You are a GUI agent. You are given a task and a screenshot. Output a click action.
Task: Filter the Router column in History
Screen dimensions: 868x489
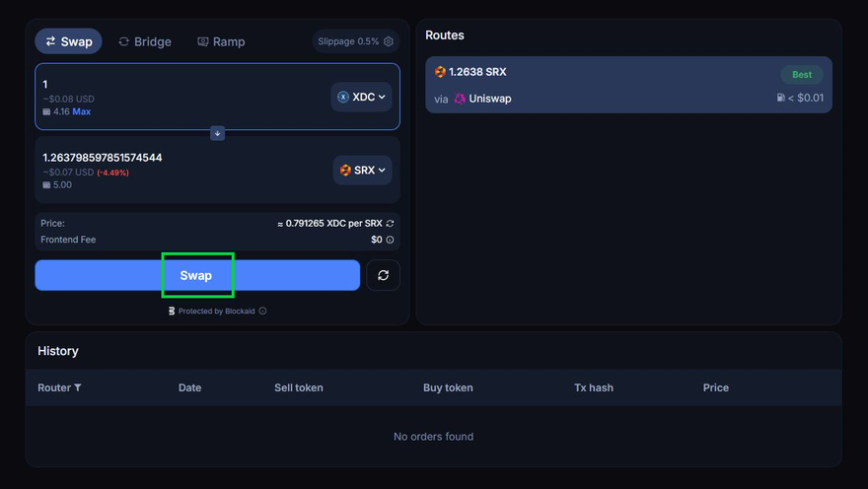click(78, 387)
